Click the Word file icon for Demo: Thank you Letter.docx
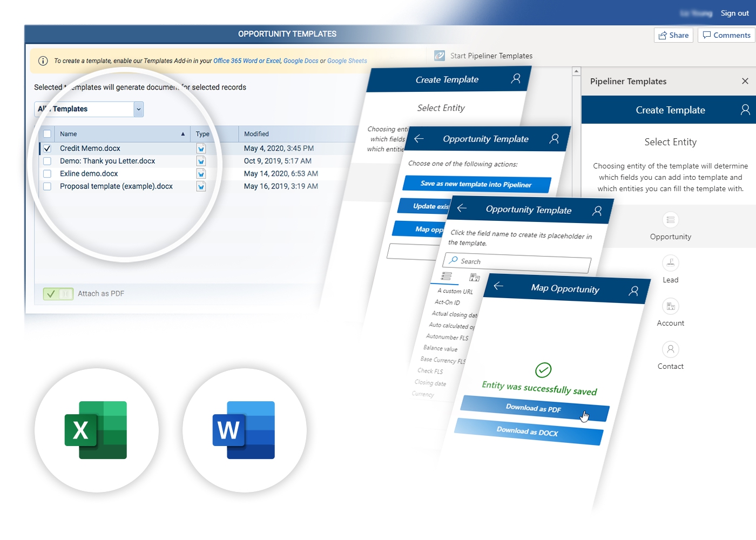 (x=201, y=161)
